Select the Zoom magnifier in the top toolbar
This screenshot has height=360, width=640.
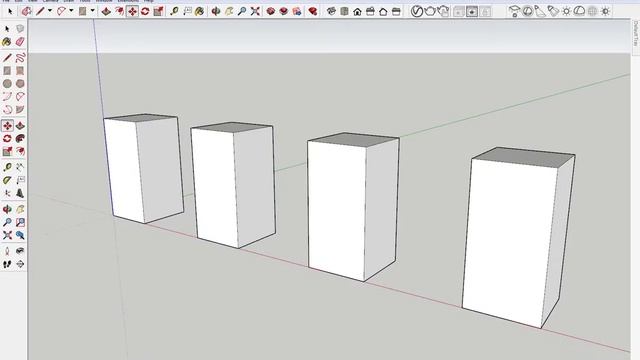[x=242, y=11]
